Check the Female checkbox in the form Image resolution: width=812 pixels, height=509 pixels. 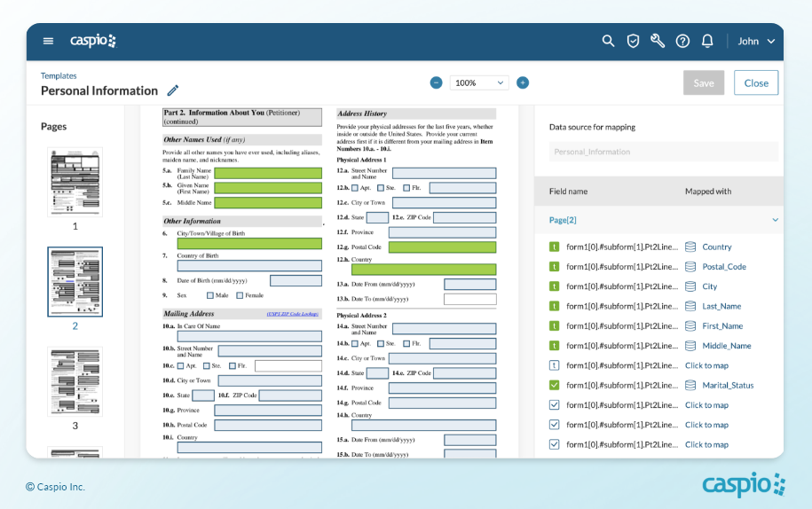[x=239, y=295]
